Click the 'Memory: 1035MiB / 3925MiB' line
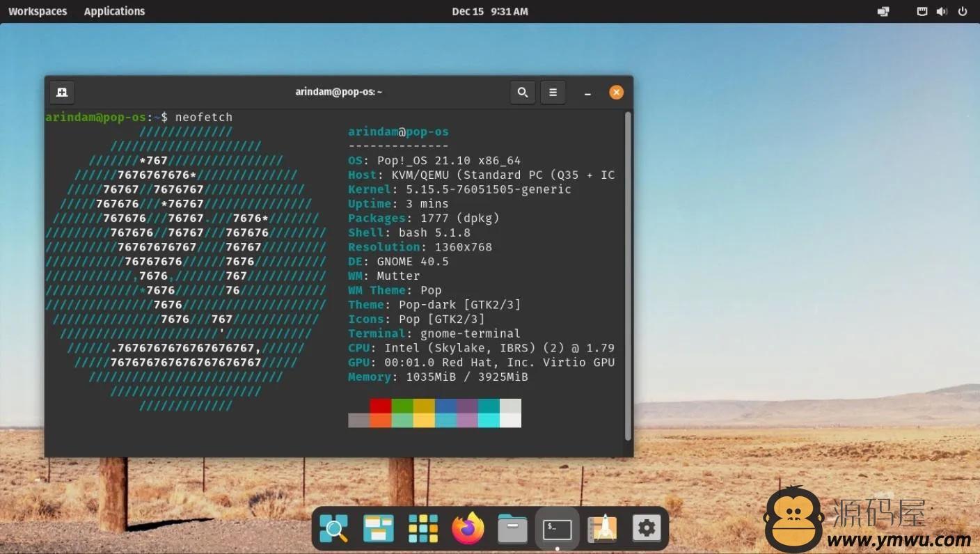980x554 pixels. [438, 377]
